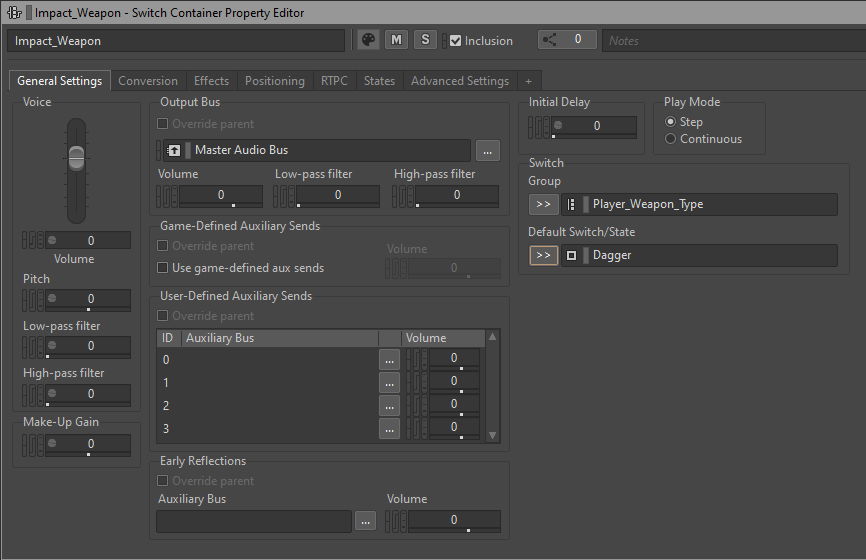Click the Pitch value slider
The image size is (866, 560).
[x=88, y=299]
